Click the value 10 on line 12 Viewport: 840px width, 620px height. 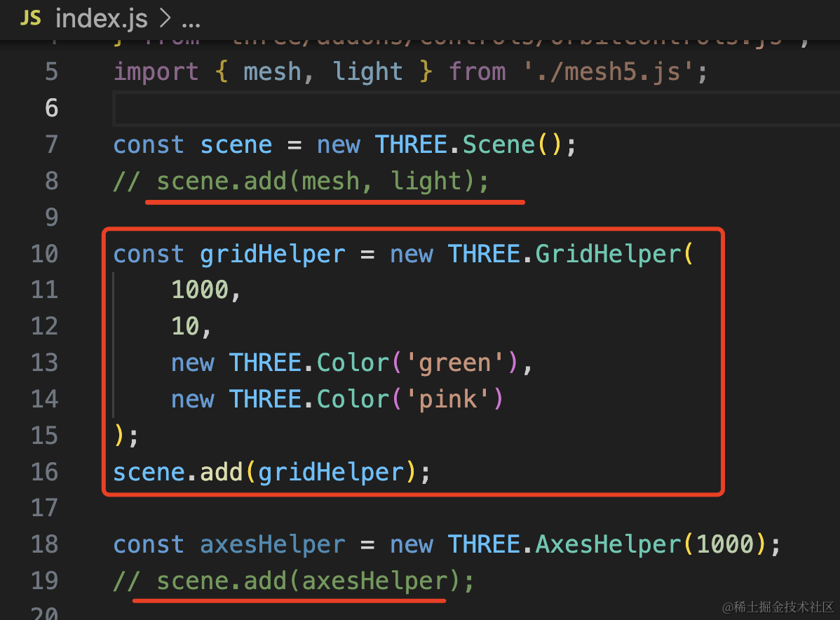click(x=185, y=326)
